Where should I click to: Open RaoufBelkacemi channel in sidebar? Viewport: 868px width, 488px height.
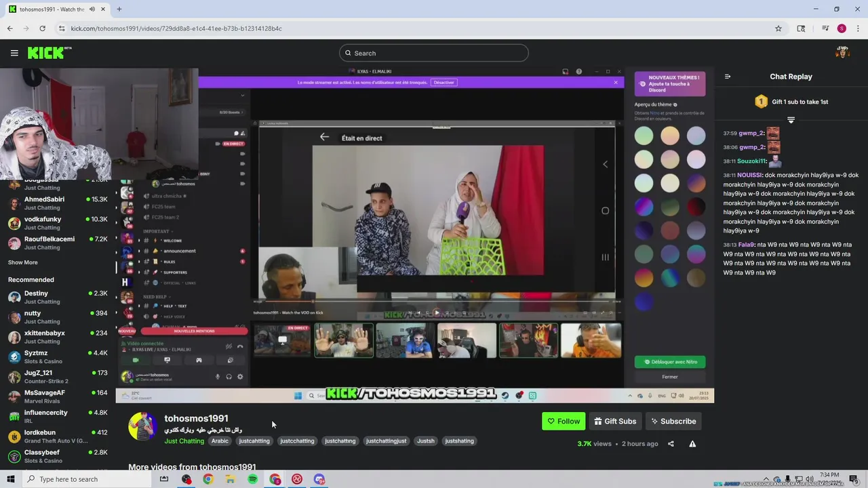pos(58,243)
